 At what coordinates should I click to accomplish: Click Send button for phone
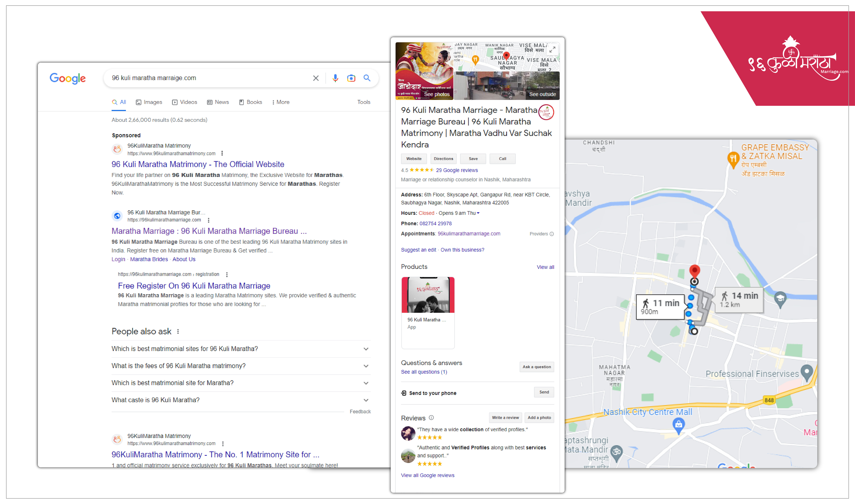point(544,392)
